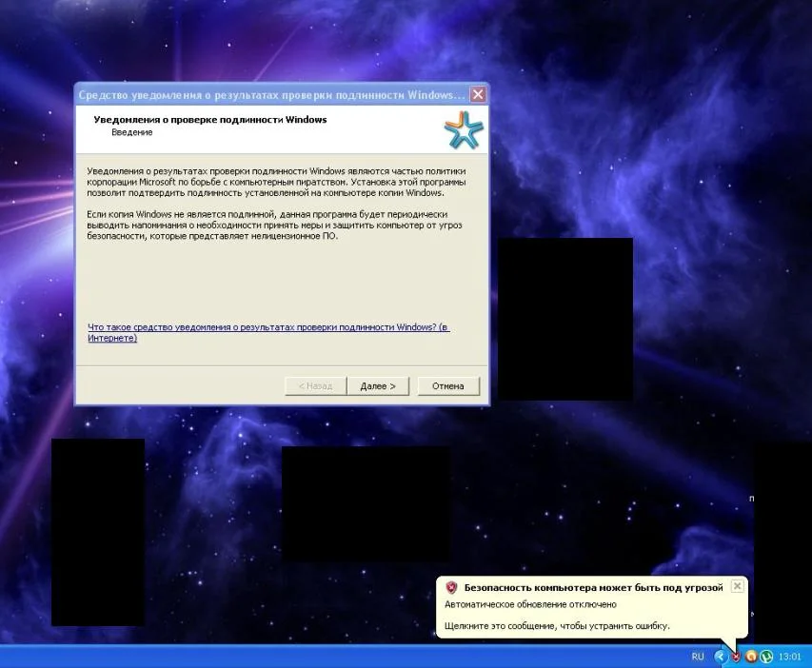812x668 pixels.
Task: Open the link about Windows genuine notification tool
Action: pos(268,332)
